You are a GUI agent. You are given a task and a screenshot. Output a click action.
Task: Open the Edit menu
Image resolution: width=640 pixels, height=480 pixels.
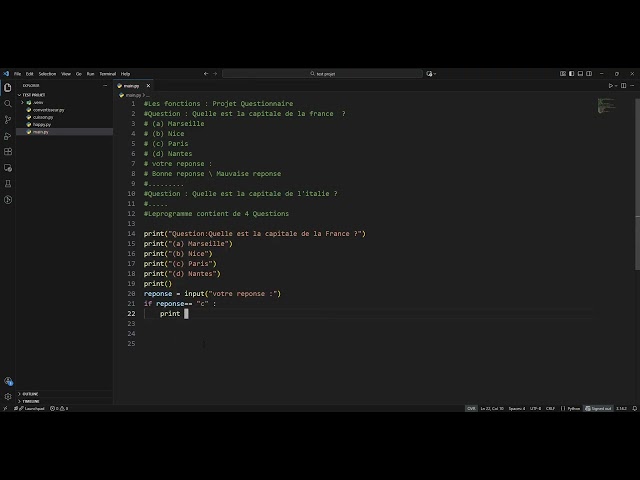pyautogui.click(x=30, y=74)
